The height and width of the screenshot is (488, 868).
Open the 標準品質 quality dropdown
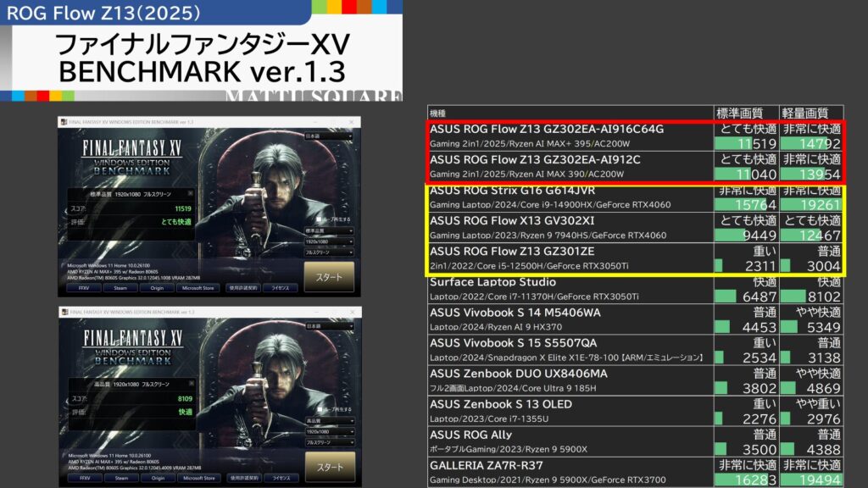pyautogui.click(x=329, y=230)
